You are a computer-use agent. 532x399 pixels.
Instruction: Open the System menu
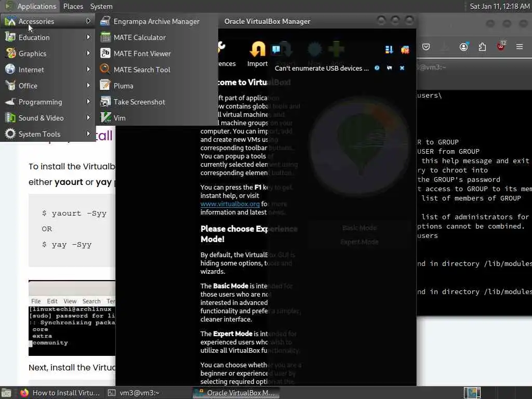pos(101,6)
